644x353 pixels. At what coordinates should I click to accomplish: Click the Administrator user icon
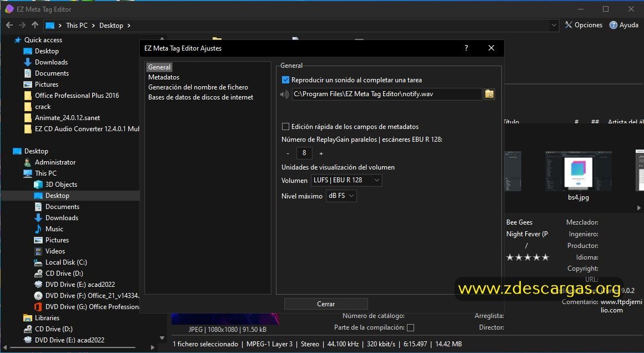tap(28, 162)
